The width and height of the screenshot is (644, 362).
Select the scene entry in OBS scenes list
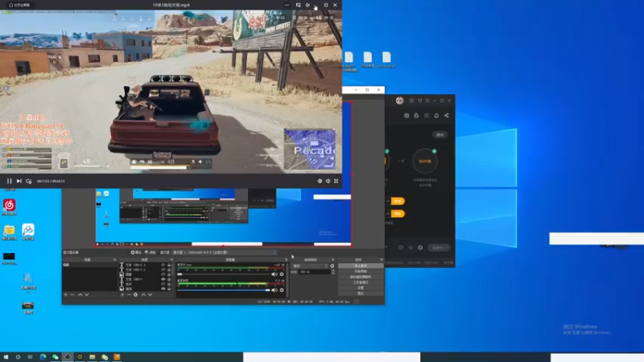(89, 265)
